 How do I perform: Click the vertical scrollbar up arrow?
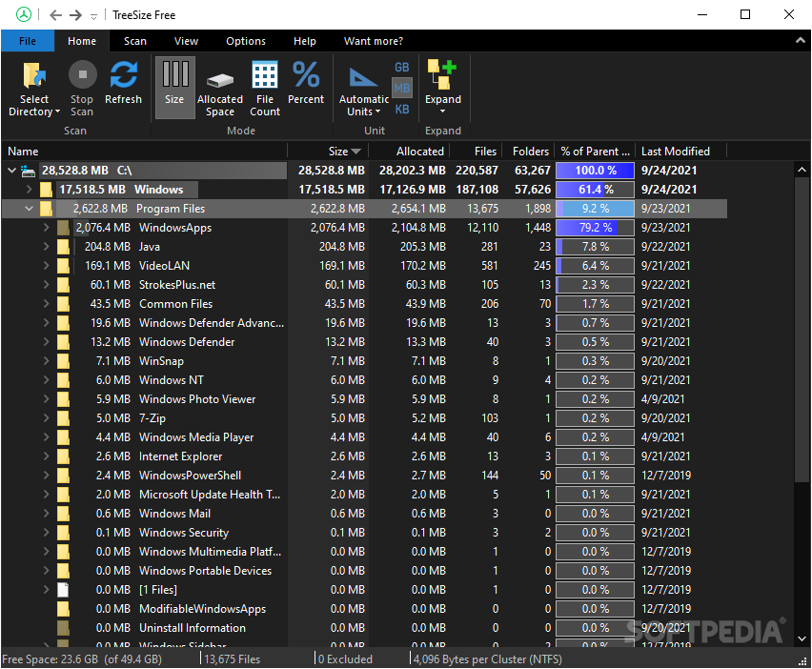[802, 170]
